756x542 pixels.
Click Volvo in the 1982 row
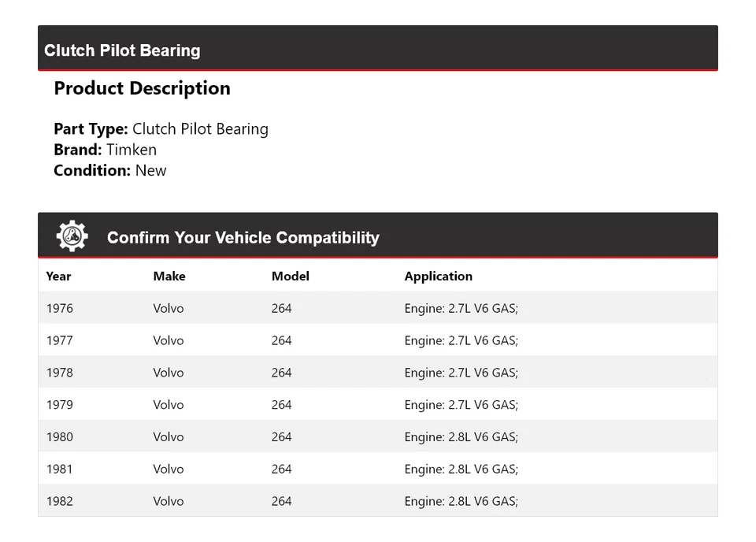click(x=169, y=501)
